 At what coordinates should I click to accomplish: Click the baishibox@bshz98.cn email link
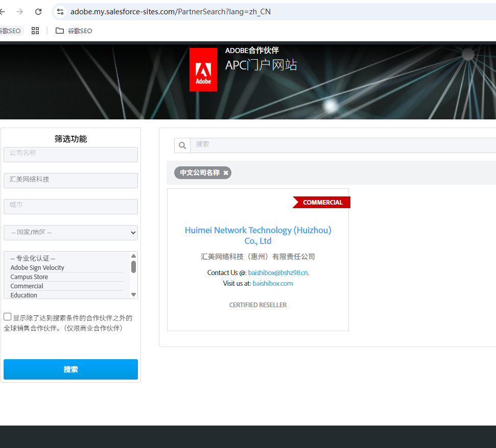[278, 272]
